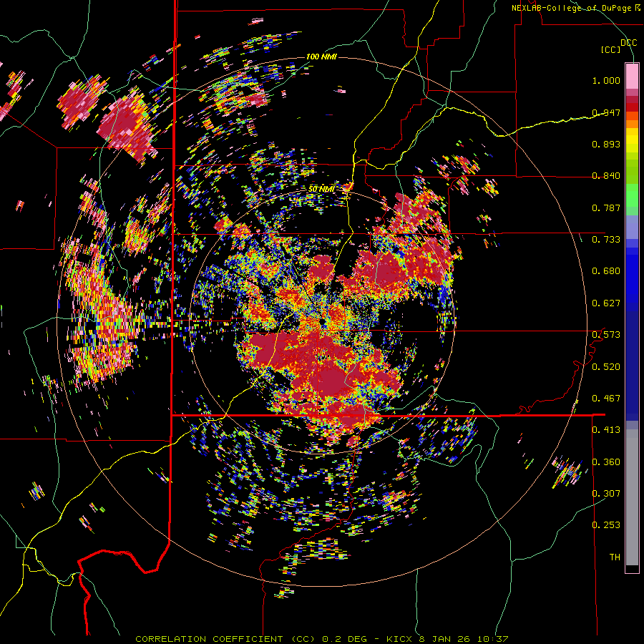Select the 0.840 scale value
Viewport: 644px width, 644px height.
(x=606, y=176)
